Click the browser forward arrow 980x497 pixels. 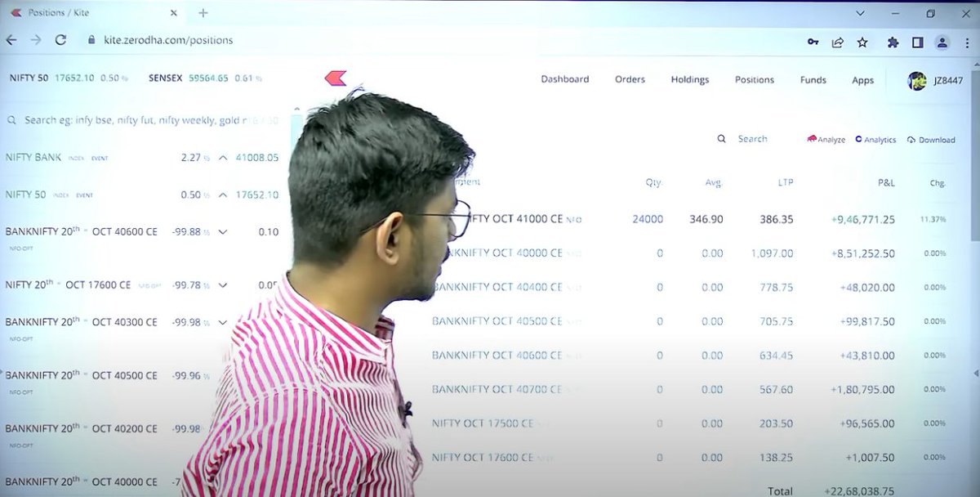pyautogui.click(x=35, y=40)
